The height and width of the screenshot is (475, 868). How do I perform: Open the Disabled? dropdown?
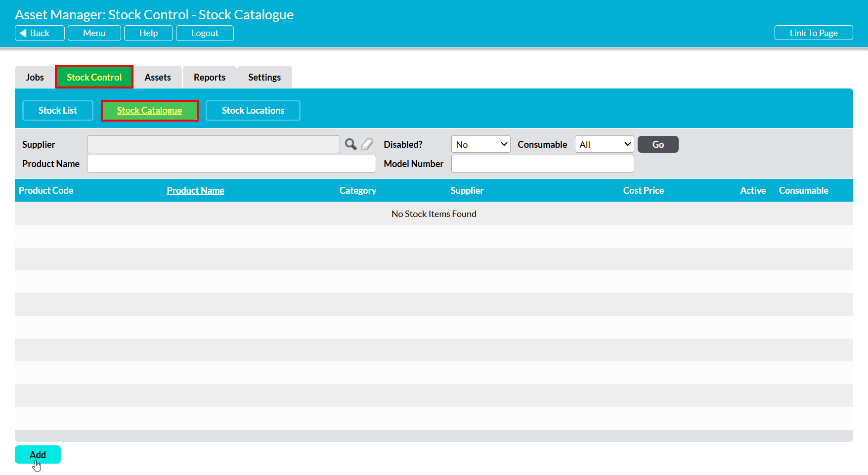pyautogui.click(x=480, y=144)
